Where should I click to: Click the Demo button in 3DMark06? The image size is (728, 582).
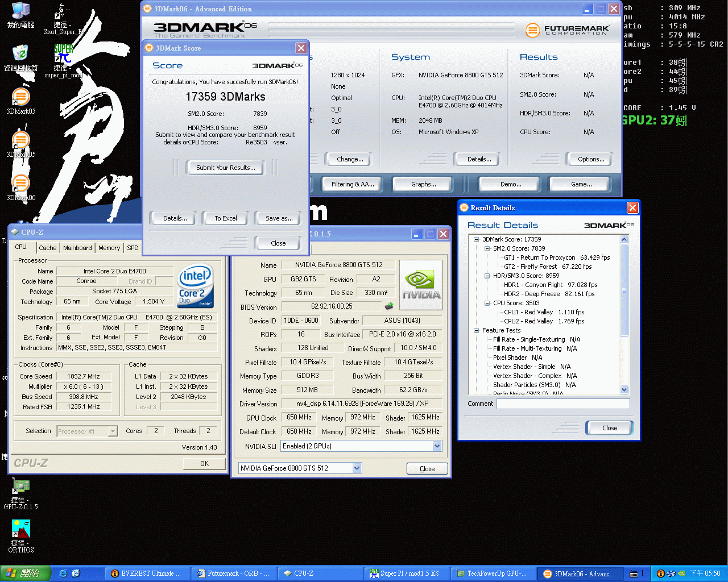click(511, 184)
